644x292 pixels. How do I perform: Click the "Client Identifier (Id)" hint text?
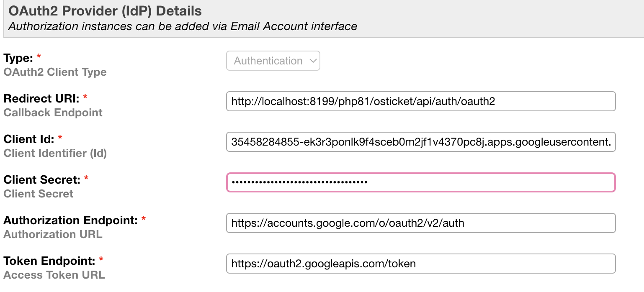pyautogui.click(x=55, y=153)
